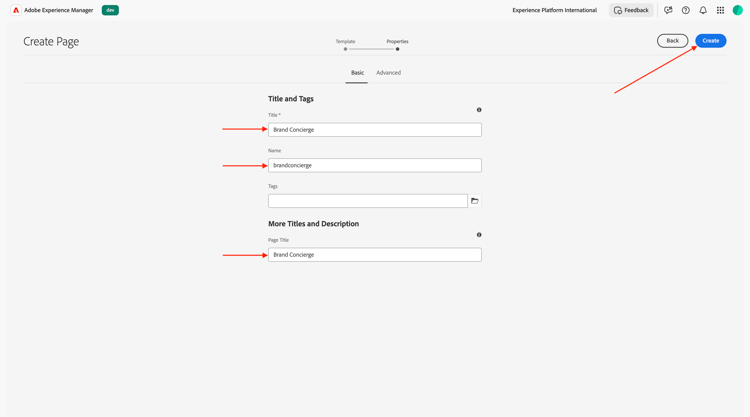Viewport: 750px width, 417px height.
Task: Click Experience Platform International organization name
Action: click(554, 10)
